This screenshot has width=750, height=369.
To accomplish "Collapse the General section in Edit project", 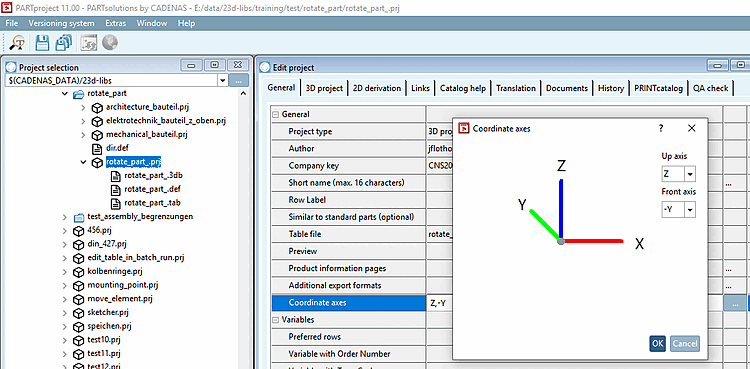I will tap(276, 114).
